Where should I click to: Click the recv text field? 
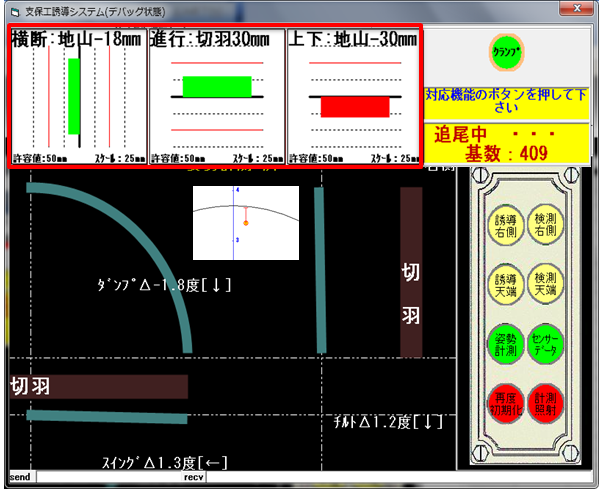tap(398, 477)
